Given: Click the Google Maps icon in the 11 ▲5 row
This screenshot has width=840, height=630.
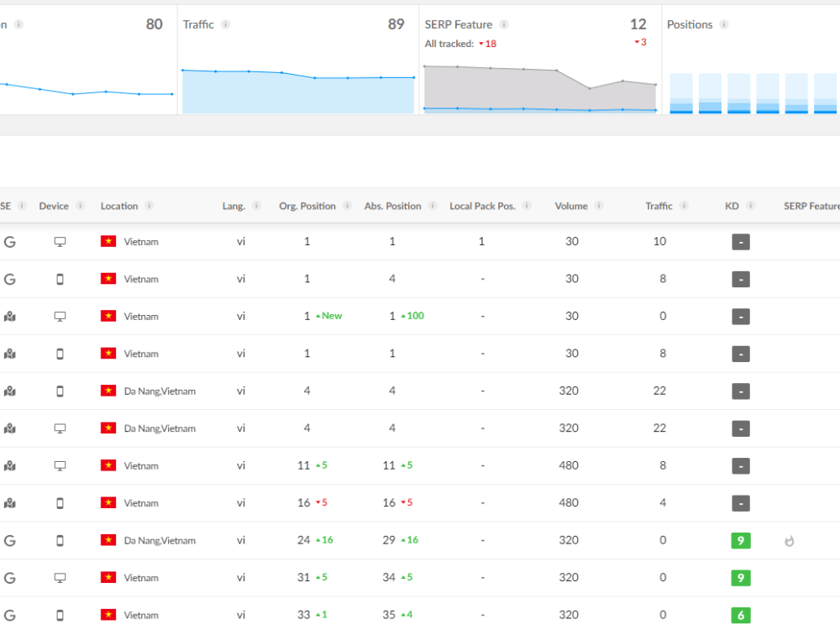Looking at the screenshot, I should point(9,466).
